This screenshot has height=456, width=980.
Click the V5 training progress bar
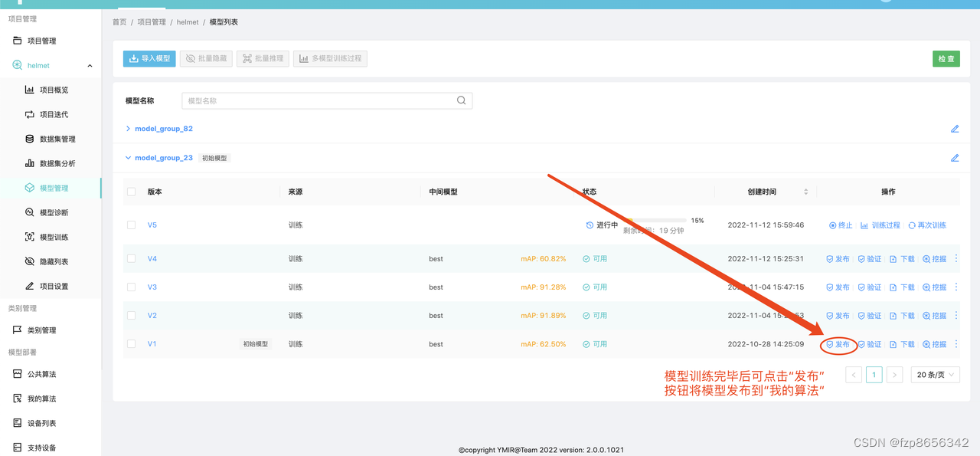click(655, 221)
